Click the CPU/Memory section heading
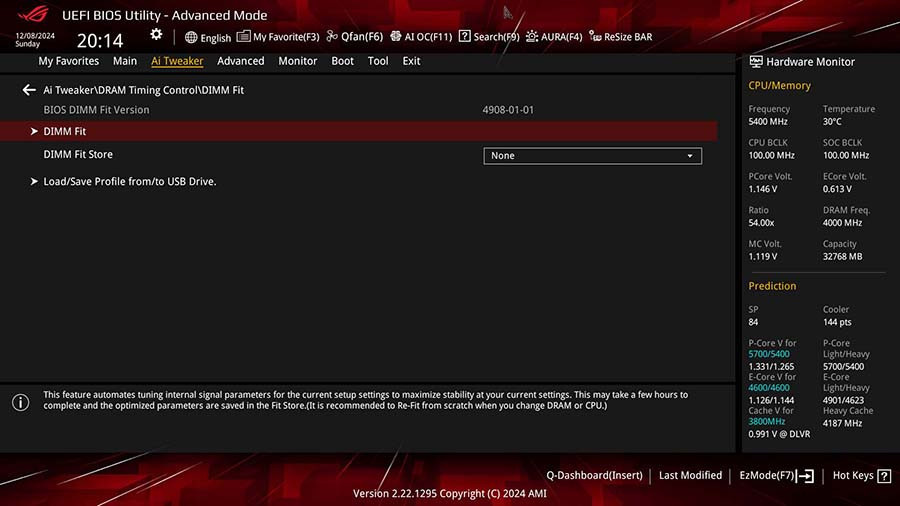 click(x=779, y=85)
